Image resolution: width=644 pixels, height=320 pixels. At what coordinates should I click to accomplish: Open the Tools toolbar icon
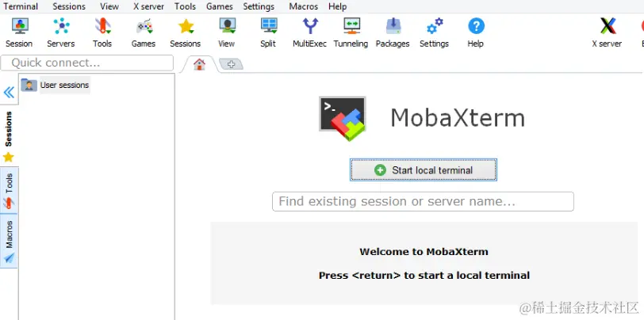coord(102,26)
